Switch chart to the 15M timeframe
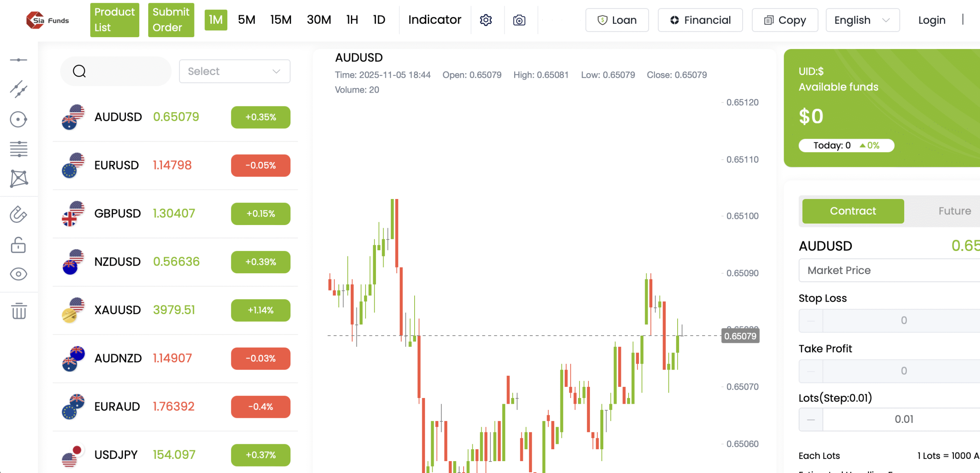The width and height of the screenshot is (980, 473). click(281, 20)
